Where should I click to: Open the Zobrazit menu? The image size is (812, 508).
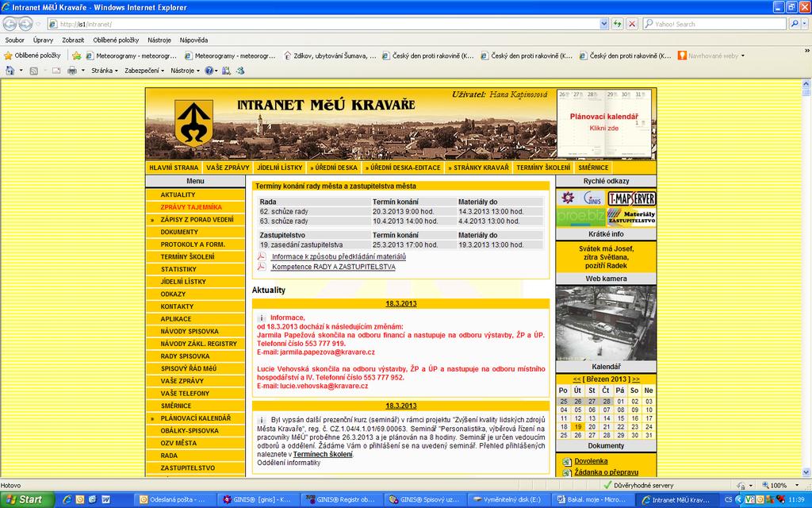73,40
